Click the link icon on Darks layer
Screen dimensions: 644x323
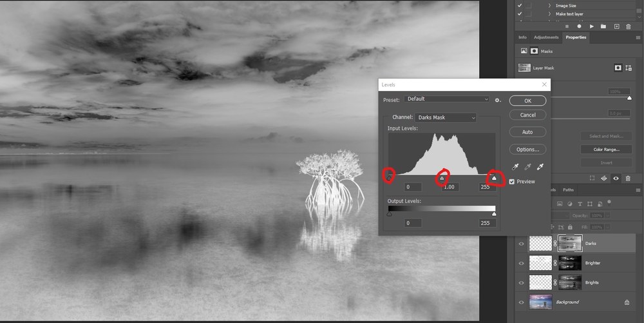(x=555, y=243)
